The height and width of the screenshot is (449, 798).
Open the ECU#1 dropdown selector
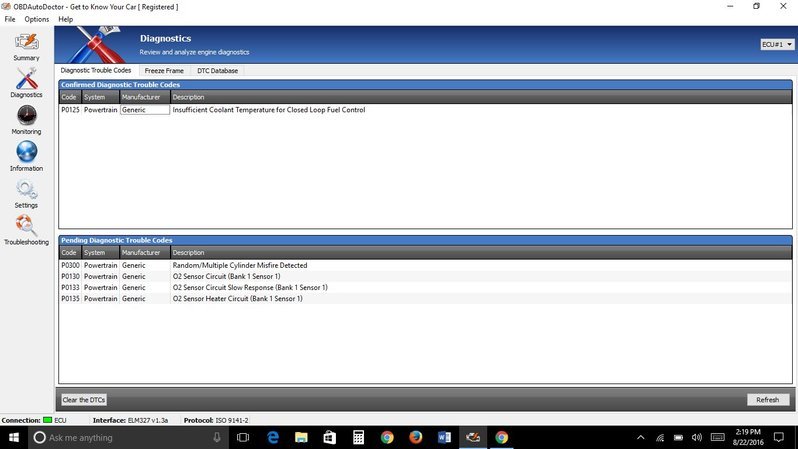pos(777,44)
